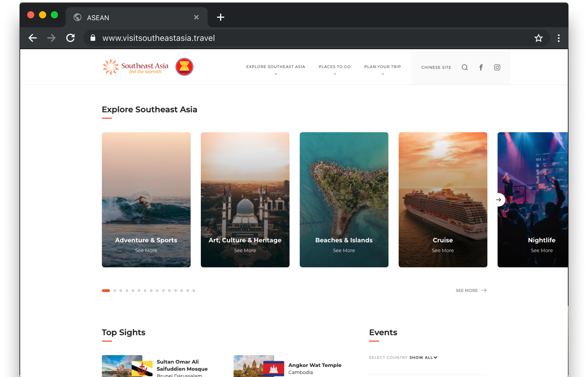Expand Places To Go menu
The width and height of the screenshot is (588, 377).
[335, 67]
